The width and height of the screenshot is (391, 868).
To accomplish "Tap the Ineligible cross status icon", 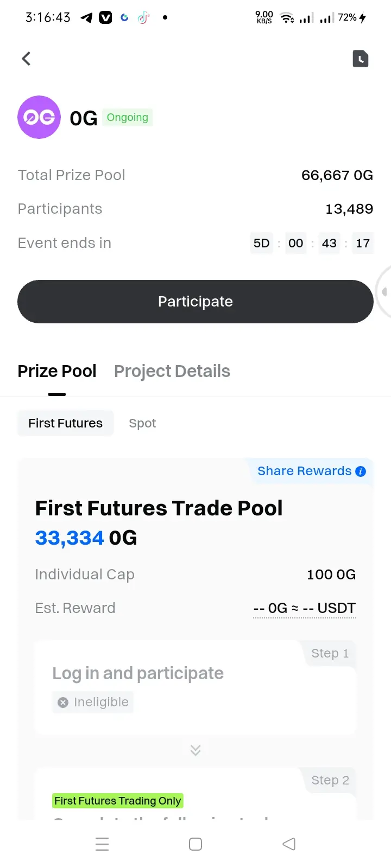I will point(63,703).
